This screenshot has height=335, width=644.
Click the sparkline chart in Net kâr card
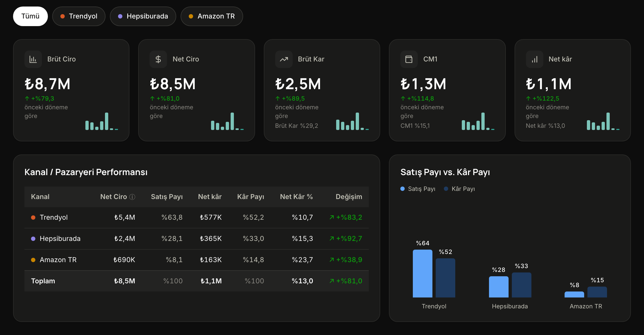pos(603,121)
